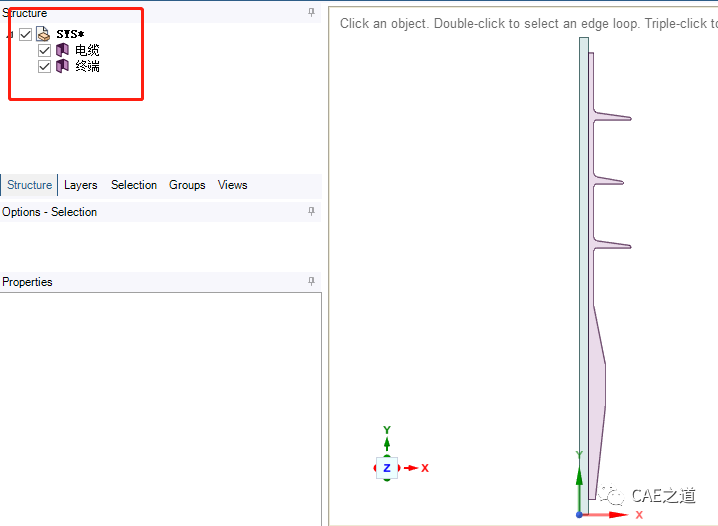Pin the Structure panel

[311, 13]
